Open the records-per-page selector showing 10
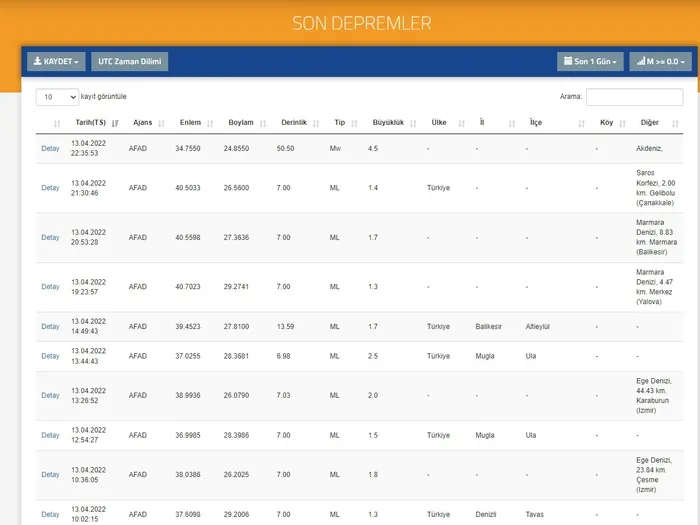The image size is (700, 525). (57, 97)
